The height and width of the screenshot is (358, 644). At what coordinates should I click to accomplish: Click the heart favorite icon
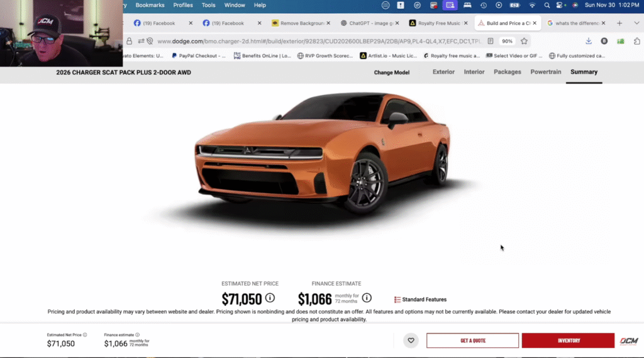point(411,340)
